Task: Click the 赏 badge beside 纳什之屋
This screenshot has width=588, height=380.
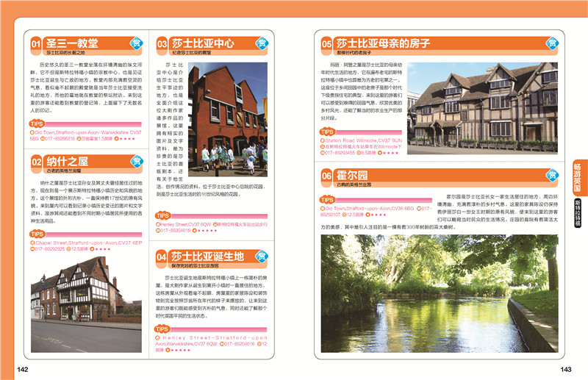Action: pos(137,161)
